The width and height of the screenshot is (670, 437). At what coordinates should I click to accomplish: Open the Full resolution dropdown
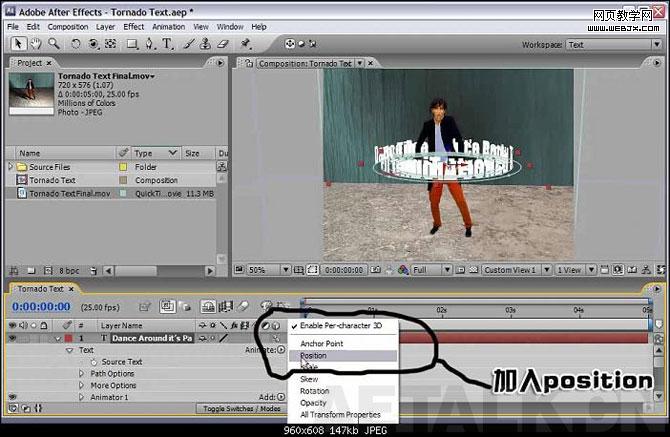click(x=431, y=270)
